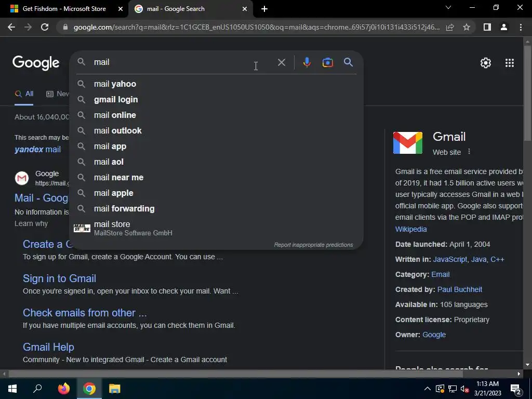Close the mail Google Search tab

[245, 9]
